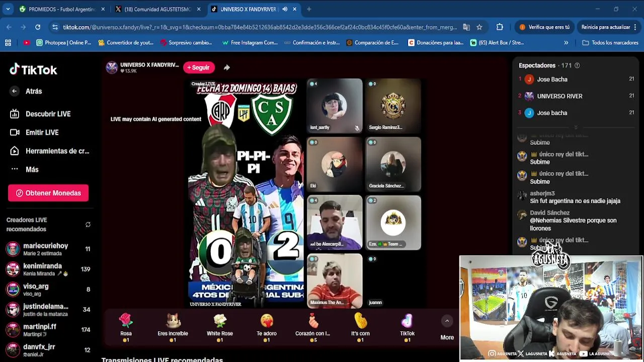Bookmark this page star icon
The height and width of the screenshot is (362, 644).
(479, 27)
